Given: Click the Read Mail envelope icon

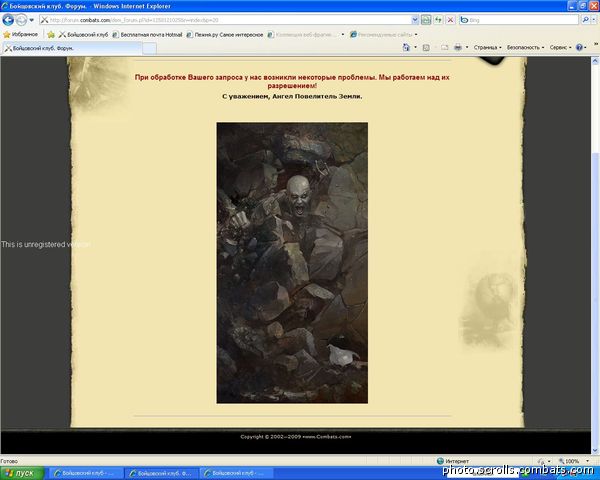Looking at the screenshot, I should pos(445,47).
